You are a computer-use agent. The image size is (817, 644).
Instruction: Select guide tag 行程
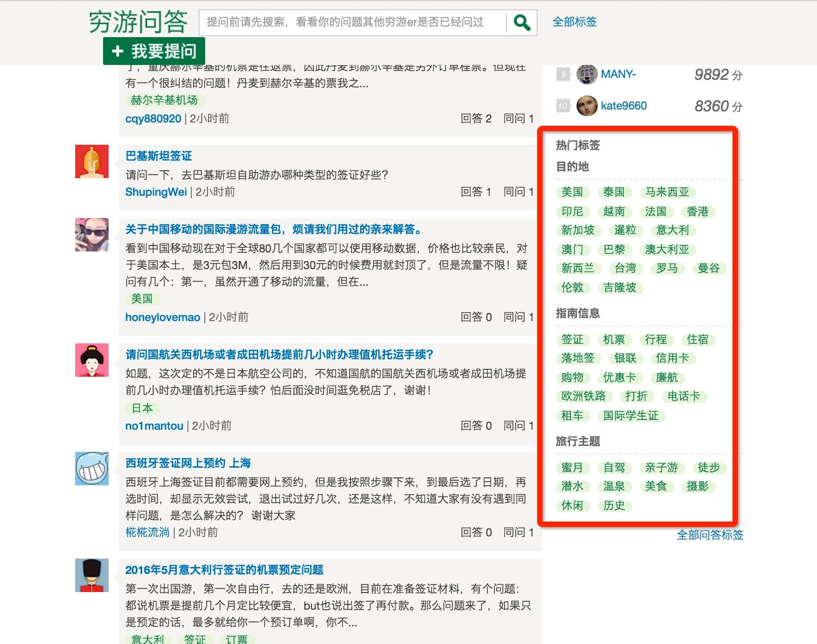coord(656,340)
